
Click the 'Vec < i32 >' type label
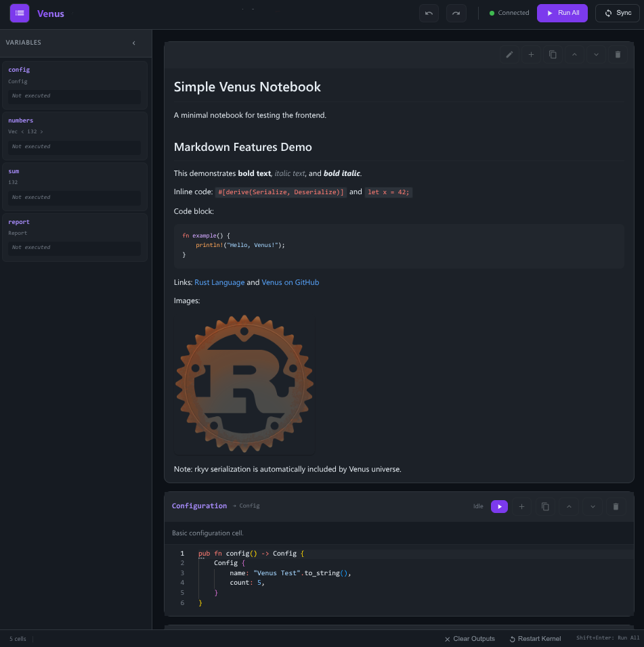(26, 131)
